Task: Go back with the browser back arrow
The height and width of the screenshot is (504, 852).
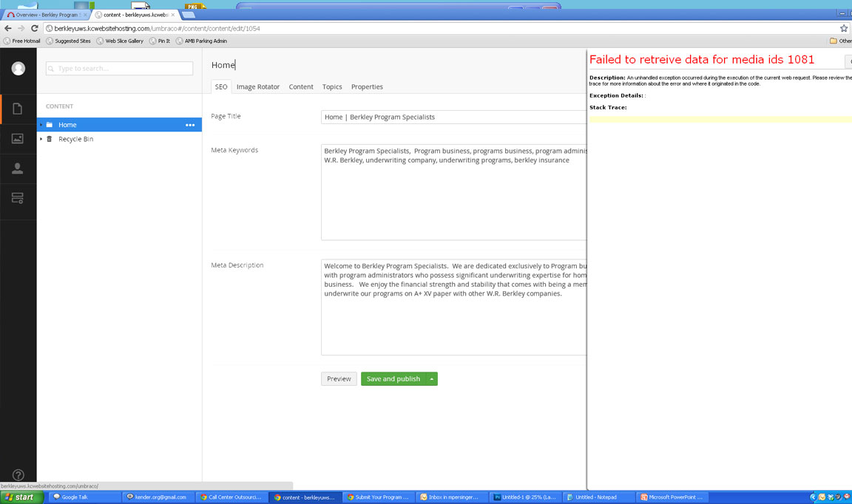Action: (7, 28)
